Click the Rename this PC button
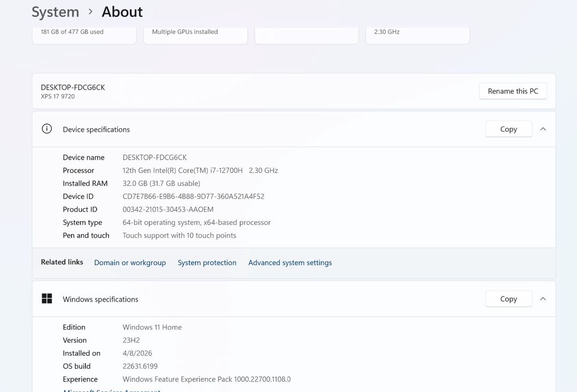The height and width of the screenshot is (392, 577). tap(513, 91)
